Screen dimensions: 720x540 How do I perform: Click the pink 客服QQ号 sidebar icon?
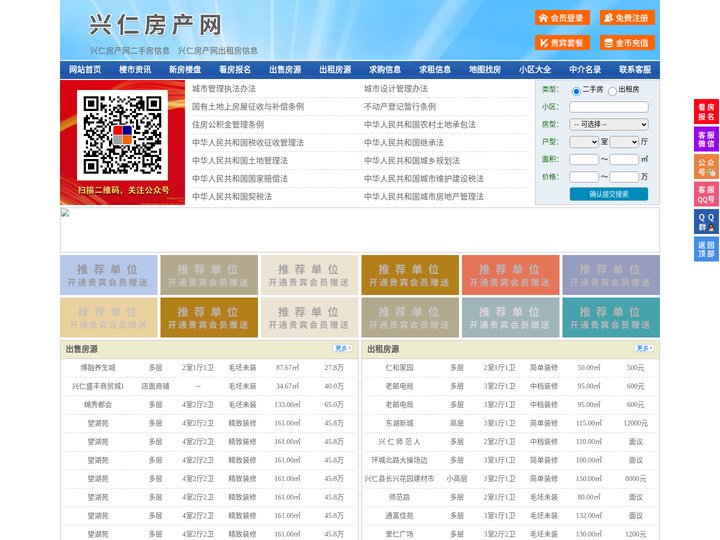click(x=706, y=194)
